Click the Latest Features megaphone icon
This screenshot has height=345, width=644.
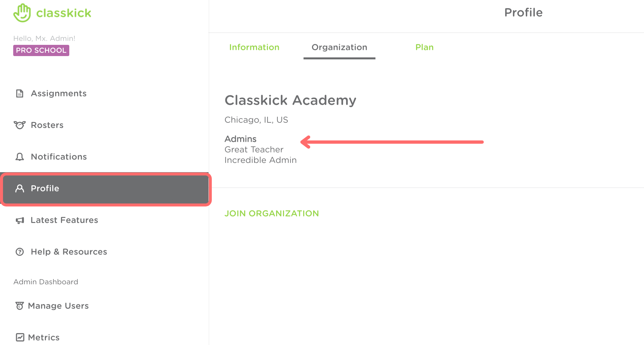20,220
